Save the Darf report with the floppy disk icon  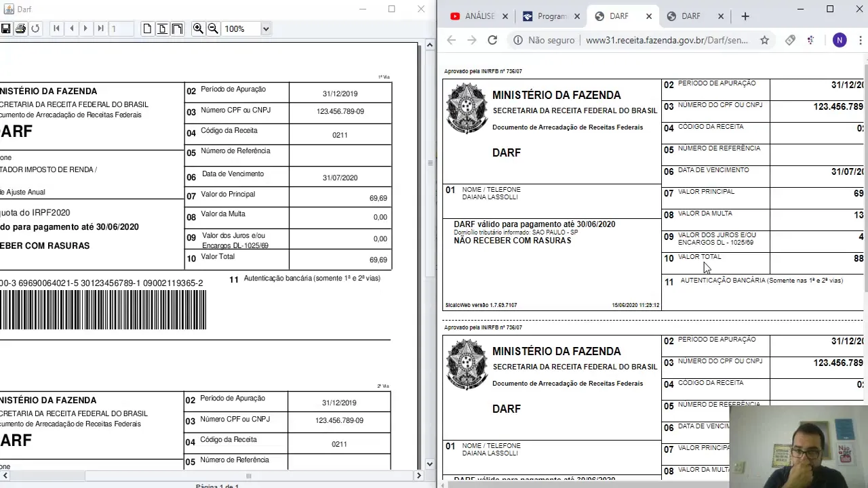click(x=6, y=28)
